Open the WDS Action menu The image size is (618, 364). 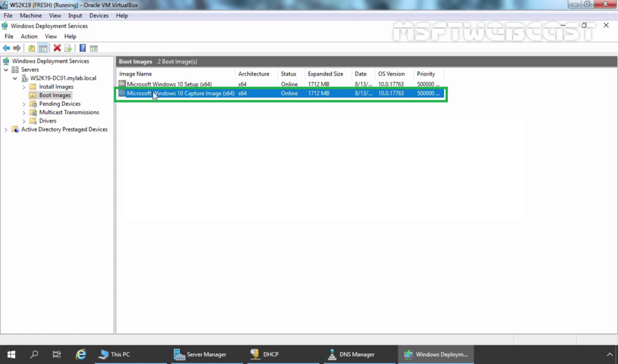pos(29,36)
